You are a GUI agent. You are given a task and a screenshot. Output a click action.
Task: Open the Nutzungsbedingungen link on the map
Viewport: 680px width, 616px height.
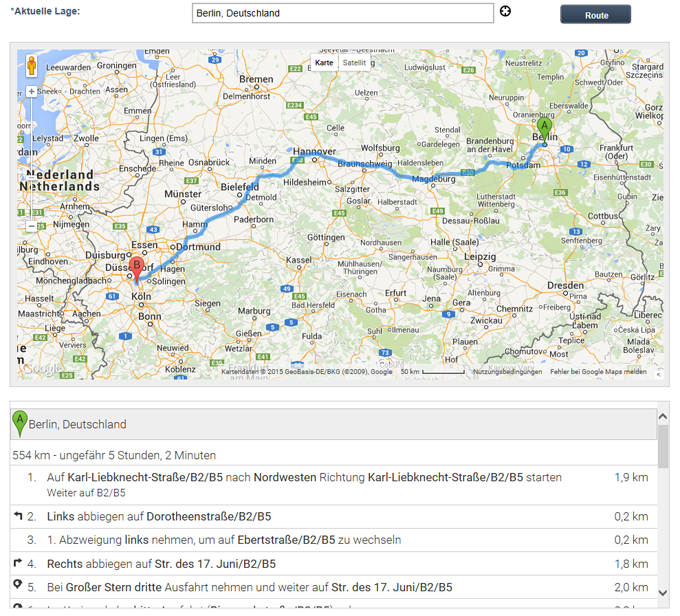point(507,372)
